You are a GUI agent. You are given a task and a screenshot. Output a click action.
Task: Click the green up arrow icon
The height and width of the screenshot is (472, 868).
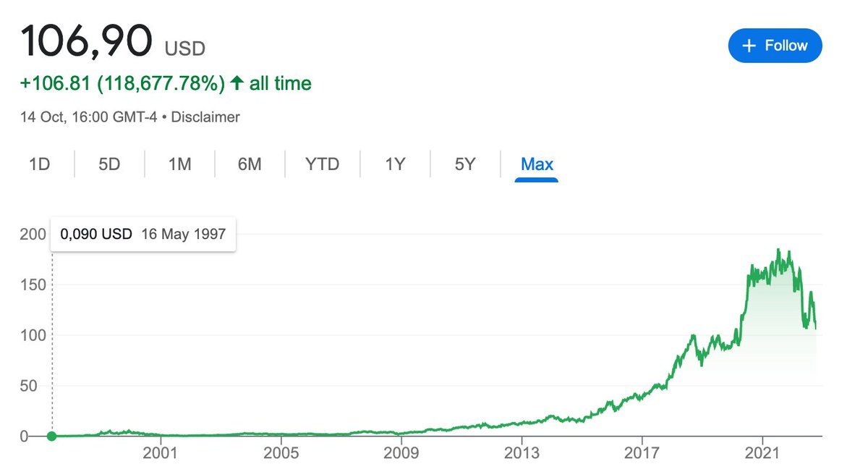[x=237, y=83]
